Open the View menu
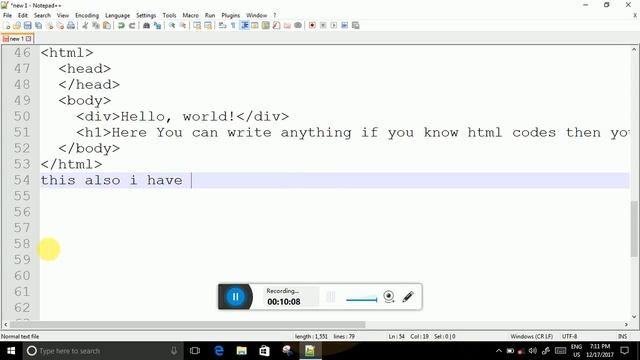Viewport: 640px width, 360px height. tap(62, 15)
